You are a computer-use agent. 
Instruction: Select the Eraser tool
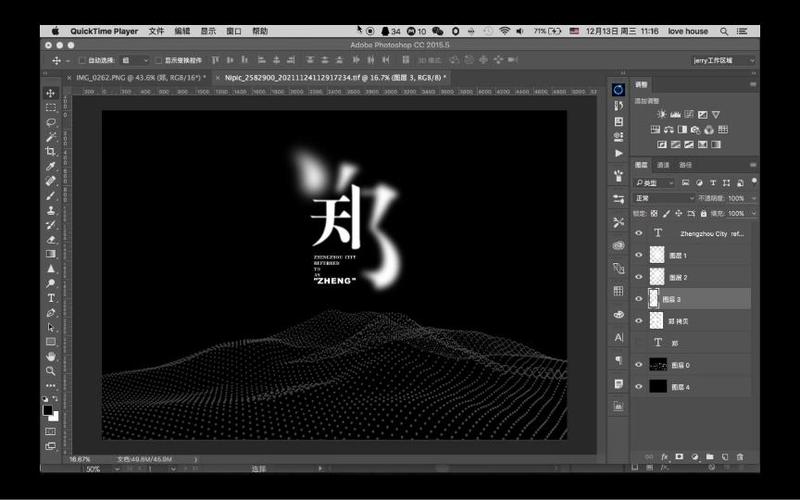point(51,239)
